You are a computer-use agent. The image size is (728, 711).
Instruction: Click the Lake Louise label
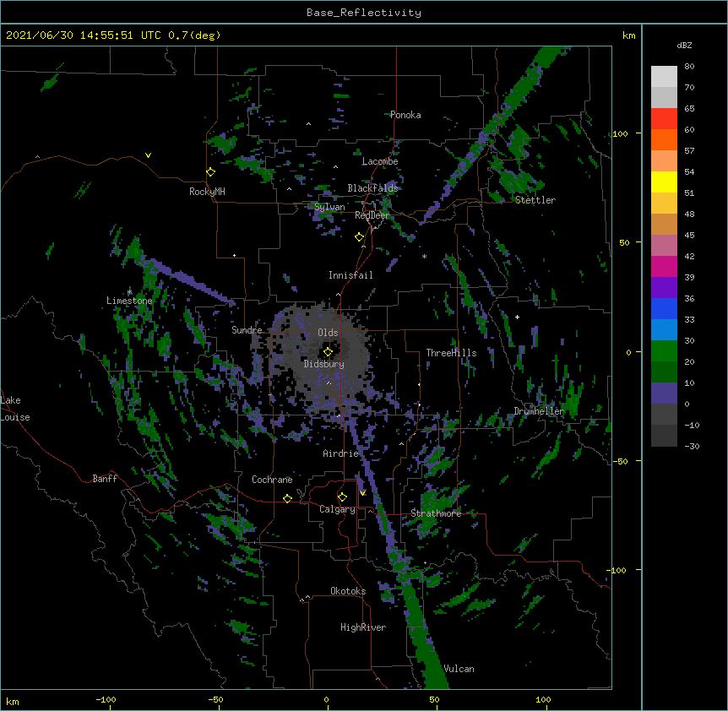[15, 409]
